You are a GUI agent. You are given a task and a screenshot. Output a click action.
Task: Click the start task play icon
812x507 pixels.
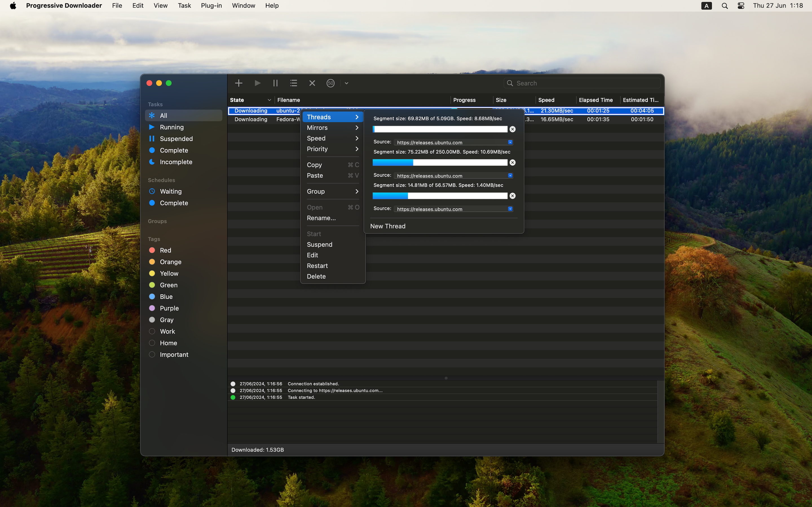257,83
